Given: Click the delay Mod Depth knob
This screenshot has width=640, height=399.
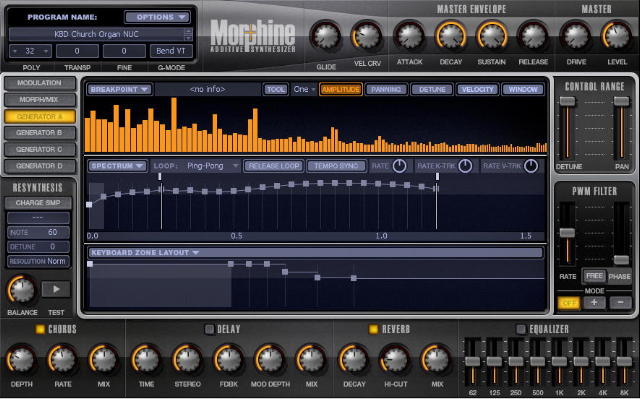Looking at the screenshot, I should point(270,360).
